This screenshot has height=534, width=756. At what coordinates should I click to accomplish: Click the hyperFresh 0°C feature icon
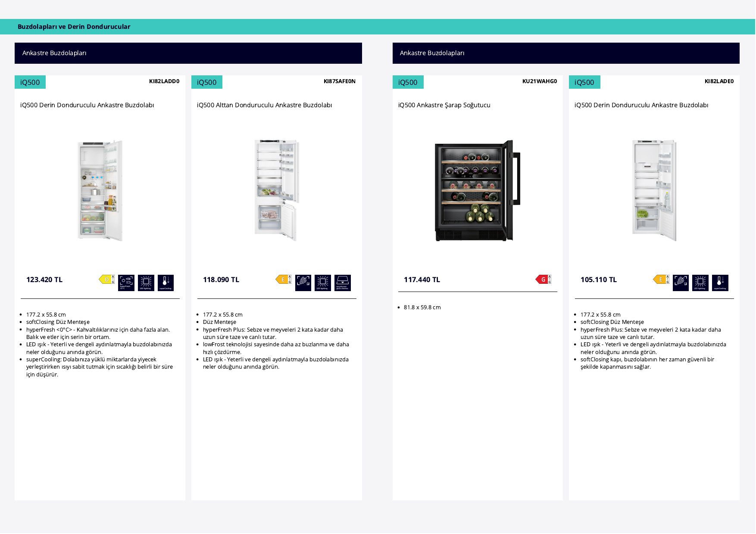coord(126,283)
